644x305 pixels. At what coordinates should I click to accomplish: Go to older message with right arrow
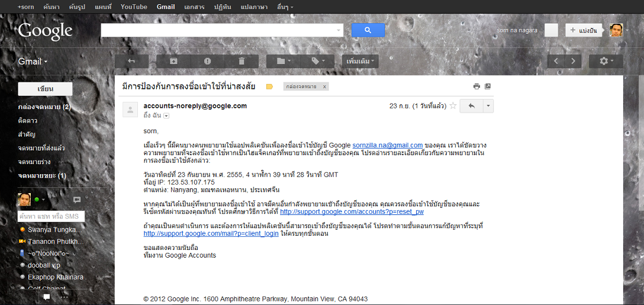click(574, 61)
